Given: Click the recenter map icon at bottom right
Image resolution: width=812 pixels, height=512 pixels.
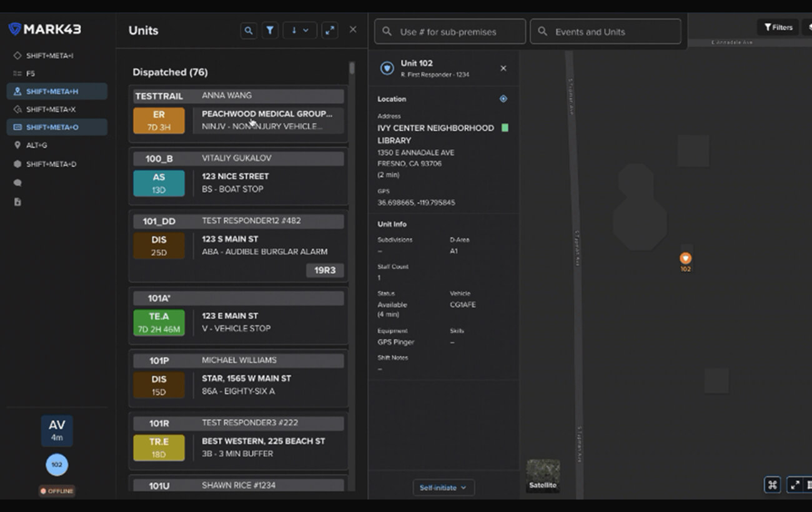Looking at the screenshot, I should 773,485.
